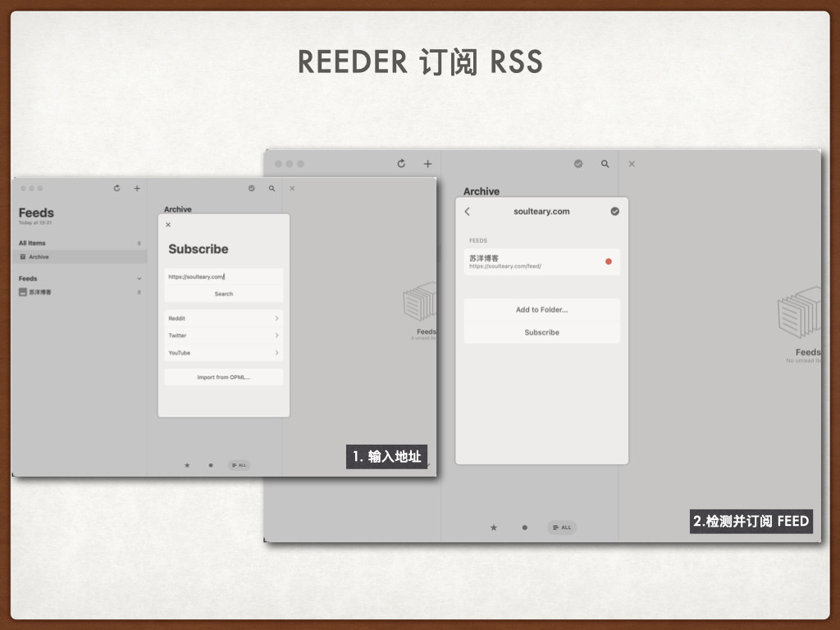Viewport: 840px width, 630px height.
Task: Click Import from OPML...
Action: (223, 377)
